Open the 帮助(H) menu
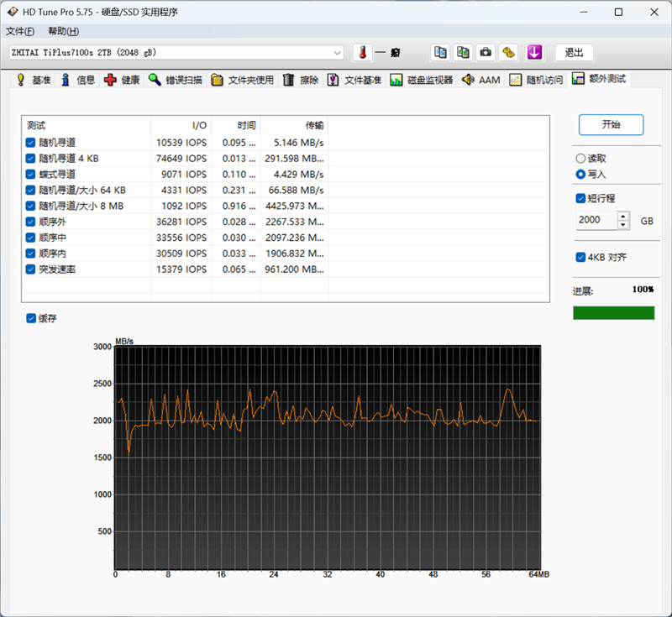Image resolution: width=672 pixels, height=617 pixels. [x=62, y=30]
